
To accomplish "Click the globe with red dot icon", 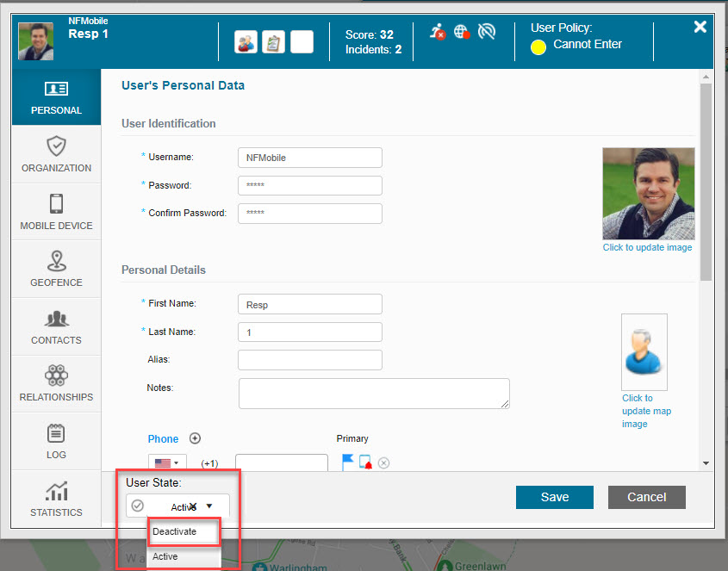I will coord(462,32).
